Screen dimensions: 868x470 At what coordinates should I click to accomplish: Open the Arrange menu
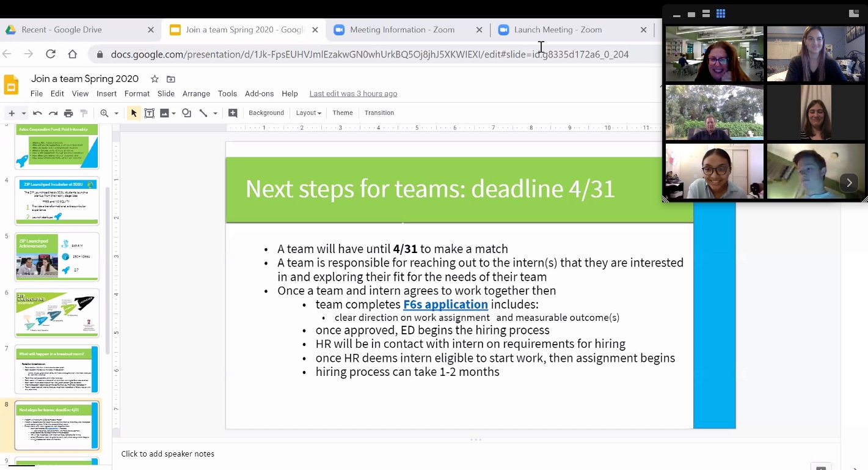(196, 94)
